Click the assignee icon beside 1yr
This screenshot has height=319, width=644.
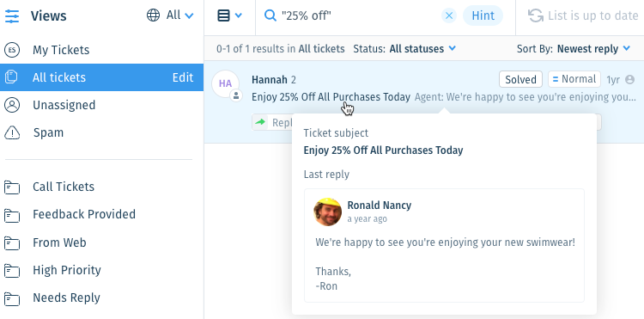click(629, 79)
